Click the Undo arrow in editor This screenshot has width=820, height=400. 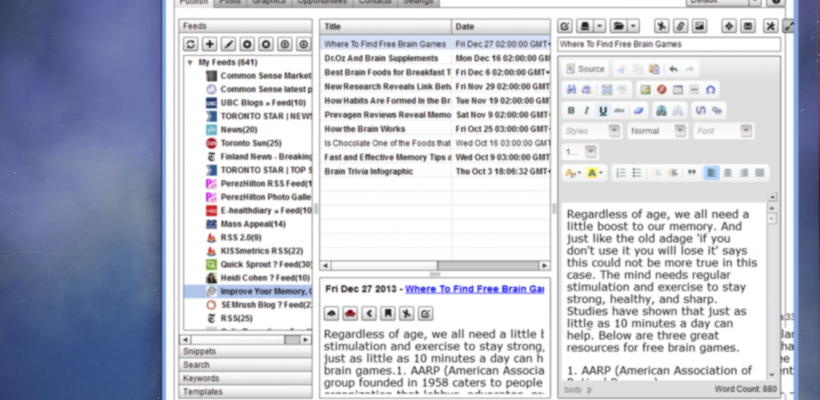point(674,69)
